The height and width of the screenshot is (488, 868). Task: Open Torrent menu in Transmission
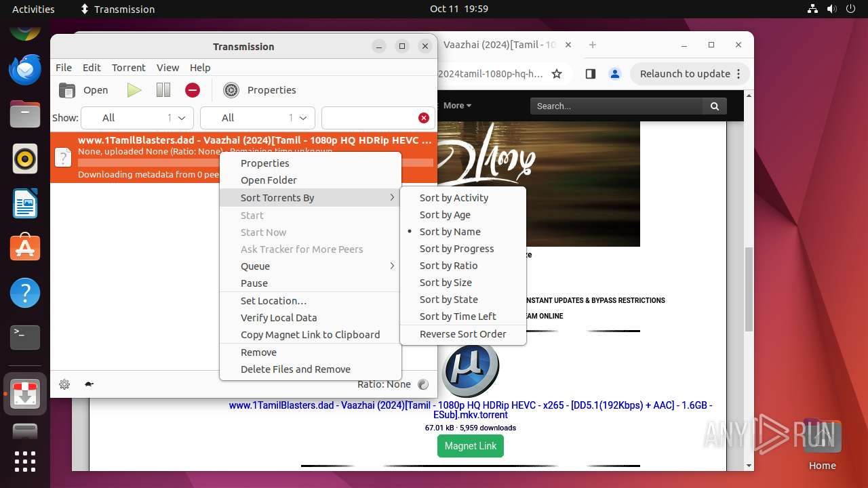tap(129, 68)
